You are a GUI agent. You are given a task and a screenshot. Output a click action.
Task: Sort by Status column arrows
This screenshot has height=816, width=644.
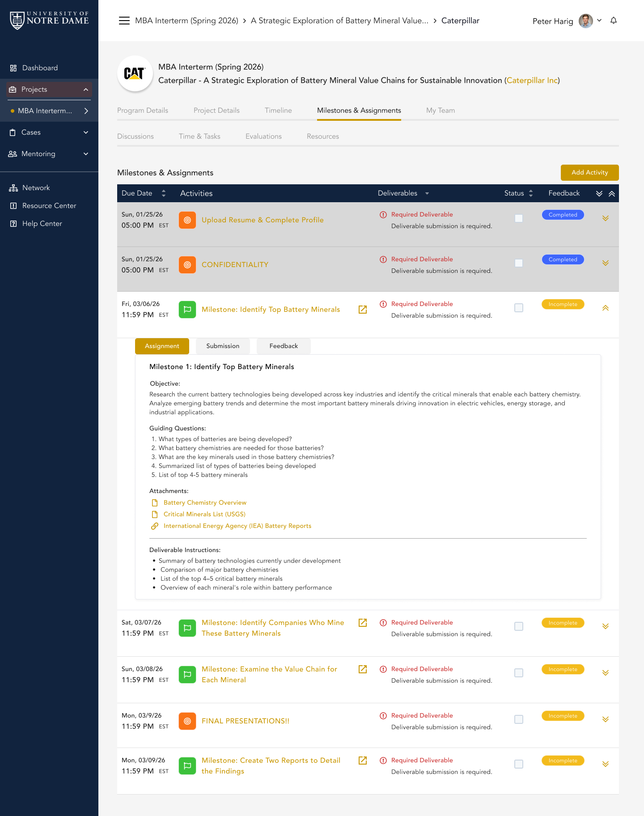pyautogui.click(x=531, y=193)
